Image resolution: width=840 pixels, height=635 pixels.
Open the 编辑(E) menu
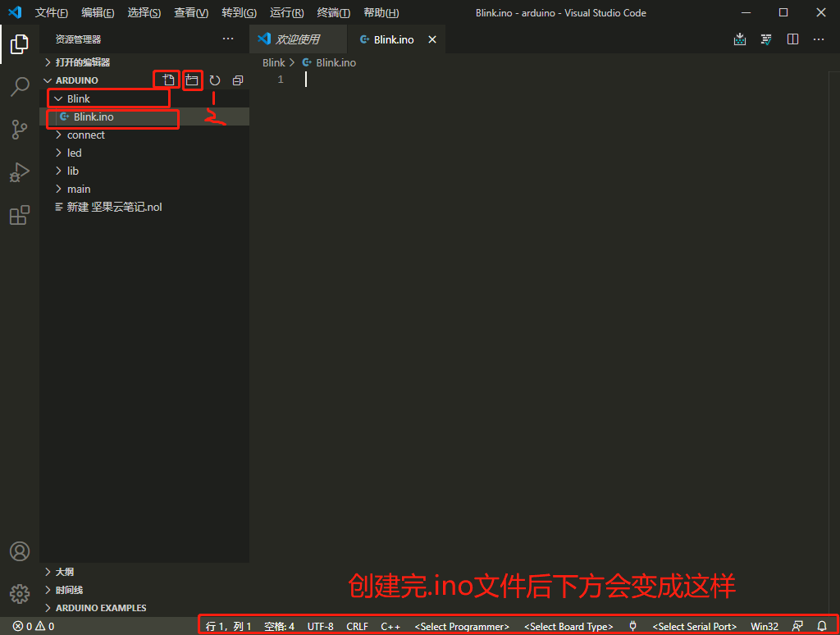click(x=98, y=13)
